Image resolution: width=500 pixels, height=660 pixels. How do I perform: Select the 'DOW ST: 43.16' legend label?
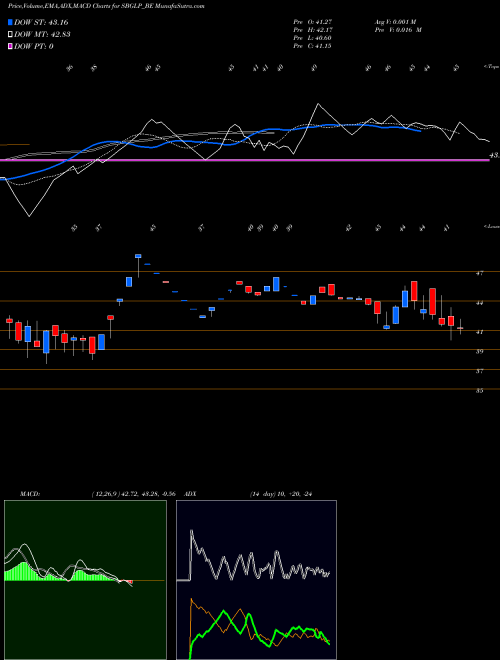(41, 22)
